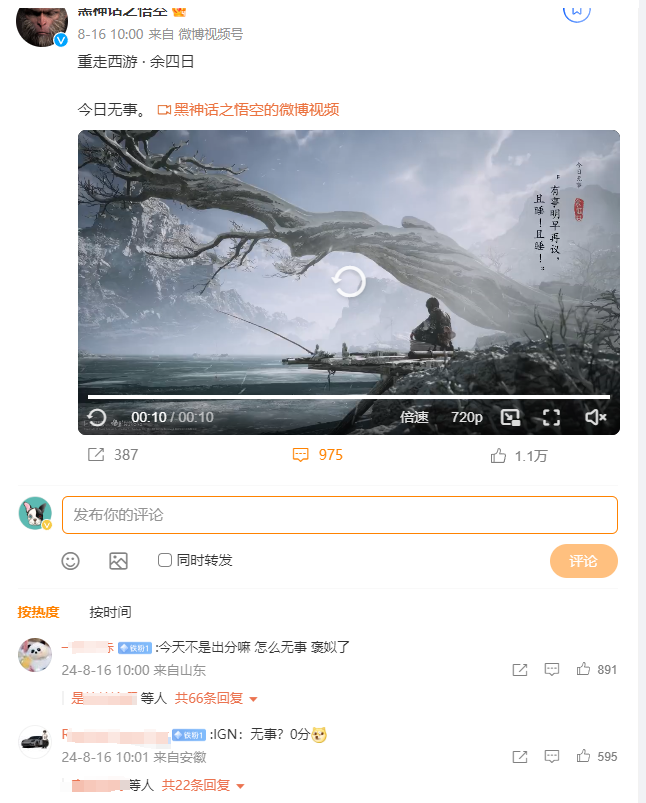Open the emoji picker for comments
Screen dimensions: 646x803
pyautogui.click(x=70, y=561)
